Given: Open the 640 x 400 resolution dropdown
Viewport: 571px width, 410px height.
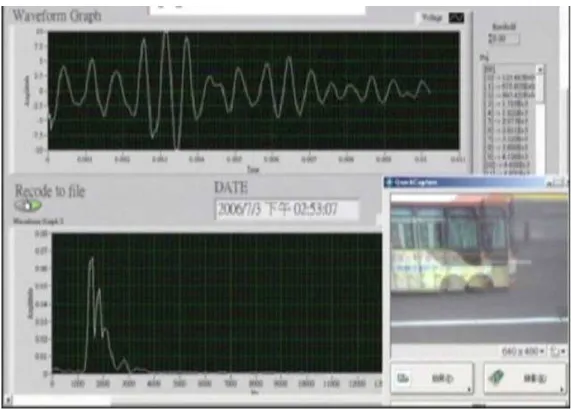Looking at the screenshot, I should 523,351.
